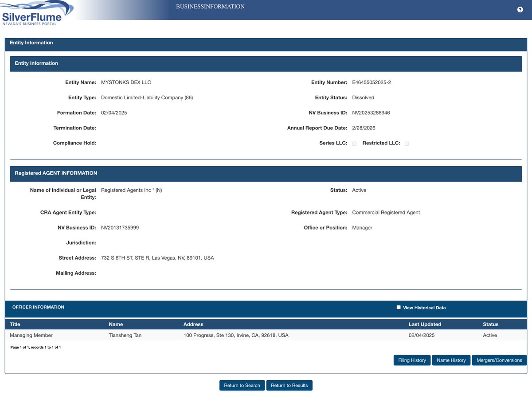Click the Name column header
Viewport: 532px width, 409px height.
tap(116, 324)
